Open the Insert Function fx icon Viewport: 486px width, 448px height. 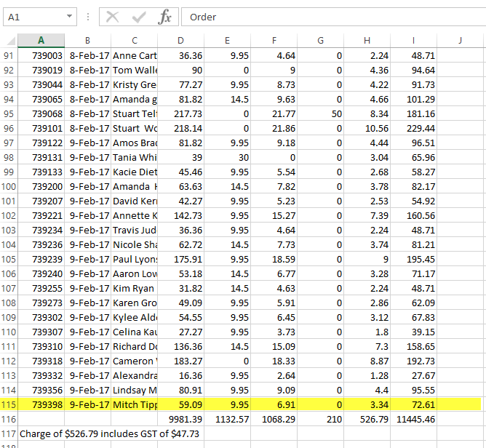(x=164, y=17)
